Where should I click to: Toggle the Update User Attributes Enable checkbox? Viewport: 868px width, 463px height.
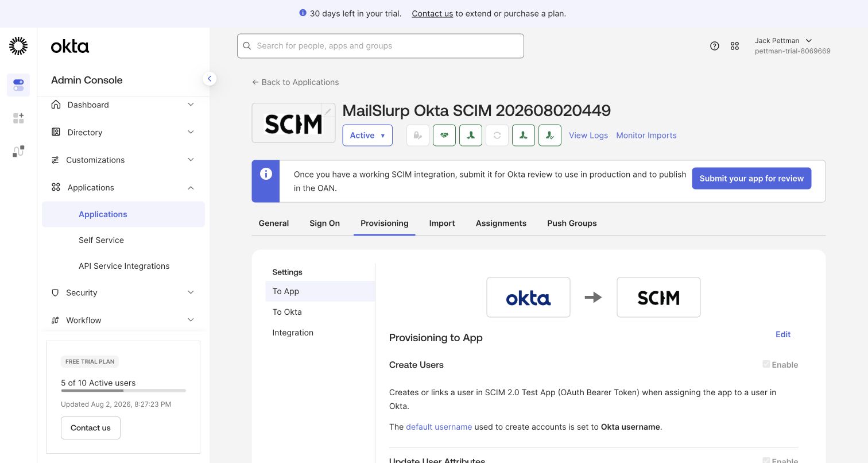click(x=766, y=460)
